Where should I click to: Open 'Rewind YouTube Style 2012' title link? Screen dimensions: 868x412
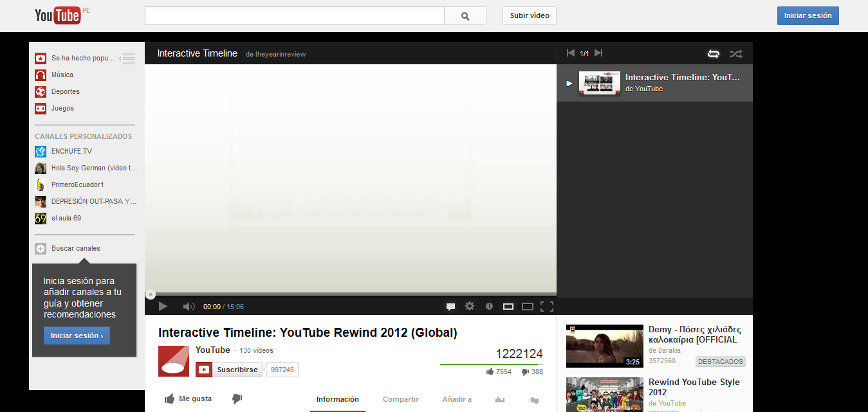coord(694,387)
